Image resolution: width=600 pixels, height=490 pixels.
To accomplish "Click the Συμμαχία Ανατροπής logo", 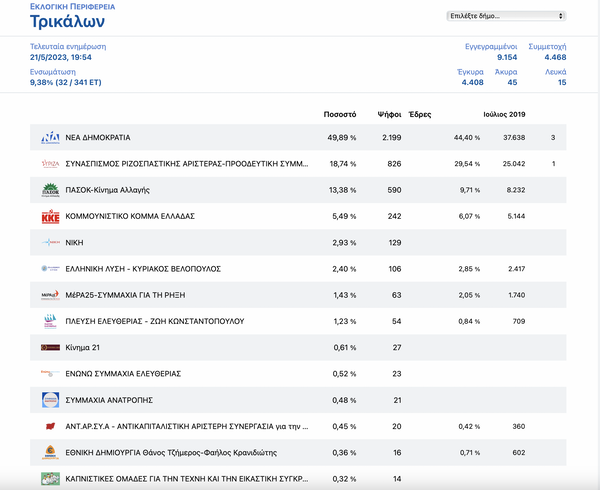I will [50, 400].
